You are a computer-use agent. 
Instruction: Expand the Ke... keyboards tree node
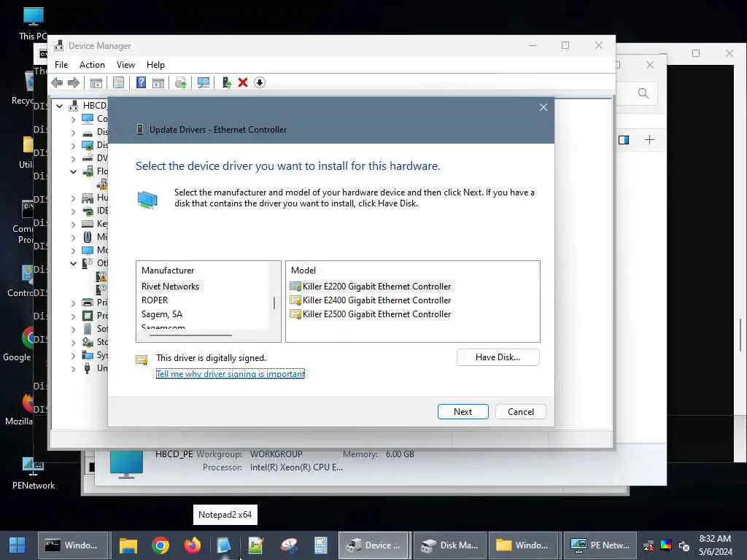pos(74,225)
